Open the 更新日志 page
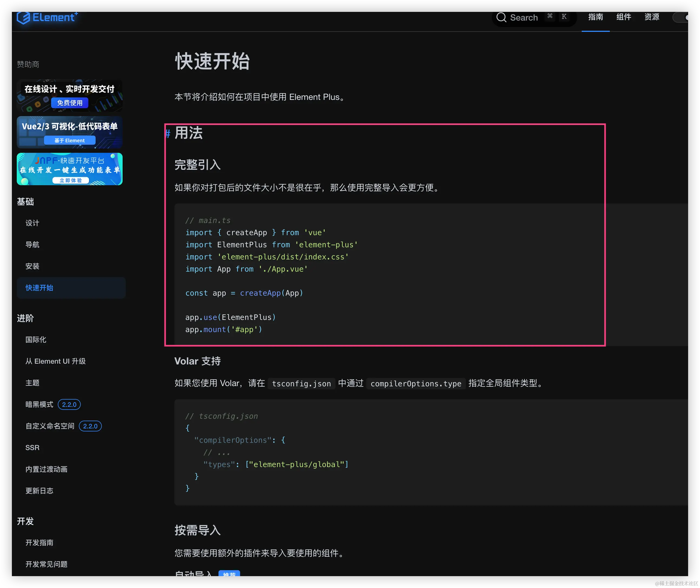 click(39, 490)
